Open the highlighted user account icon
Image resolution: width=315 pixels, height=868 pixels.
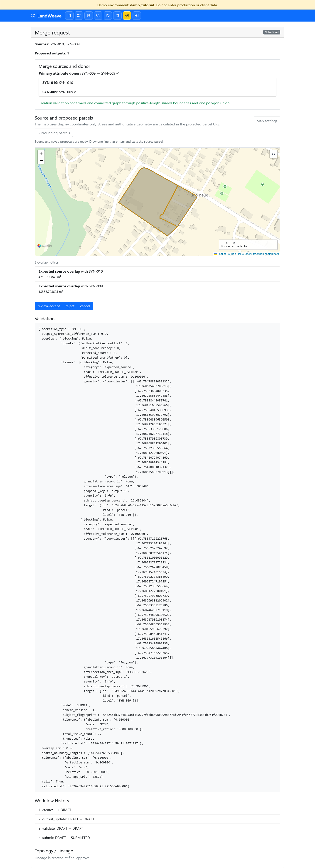point(127,15)
